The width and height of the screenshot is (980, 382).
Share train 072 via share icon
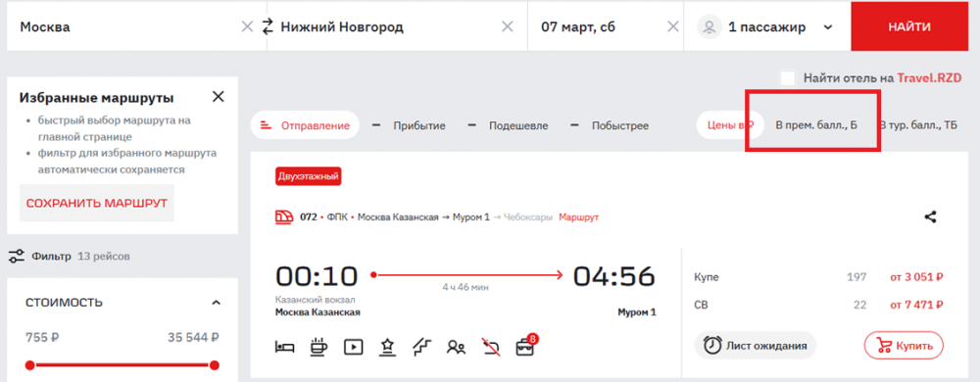(x=930, y=216)
